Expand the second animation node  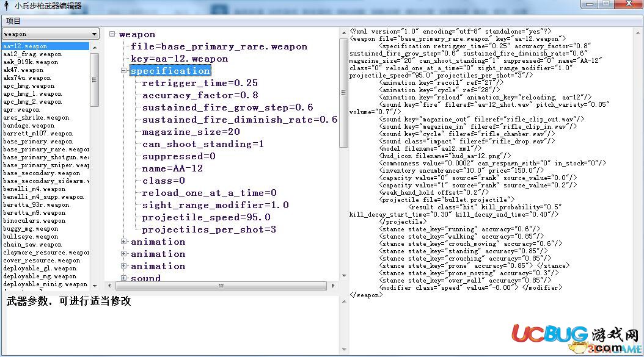123,254
